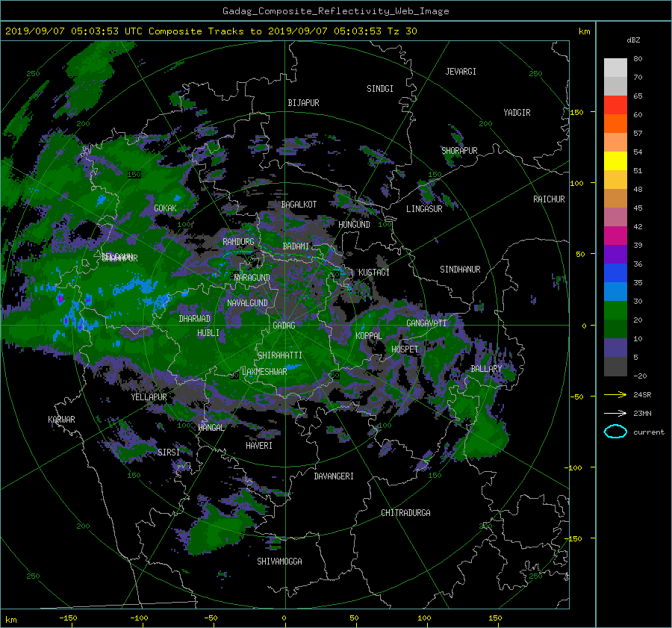This screenshot has width=672, height=628.
Task: Click the KOPPAL city label
Action: tap(369, 336)
